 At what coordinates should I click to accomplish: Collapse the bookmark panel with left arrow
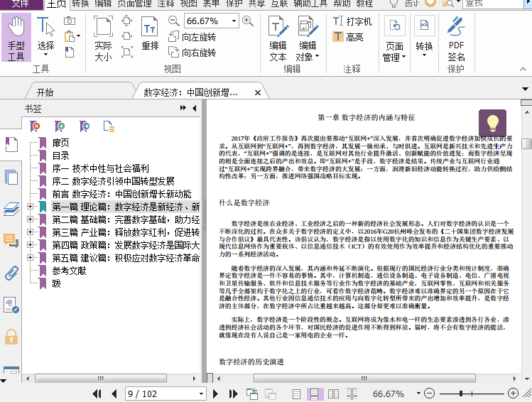click(195, 108)
